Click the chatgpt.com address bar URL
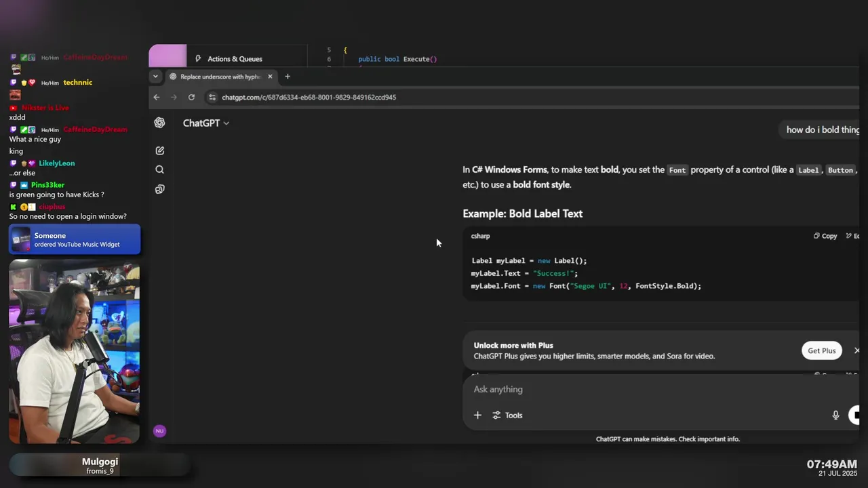Viewport: 868px width, 488px height. click(309, 97)
